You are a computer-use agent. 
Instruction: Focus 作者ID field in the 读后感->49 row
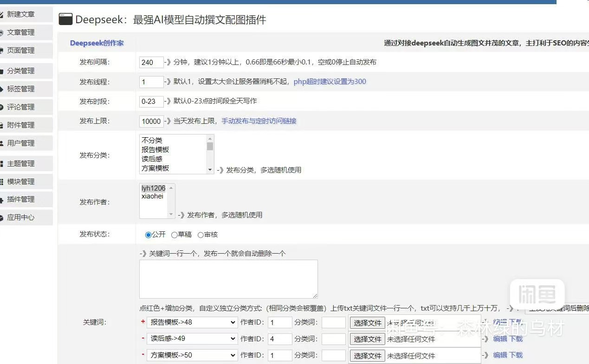tap(280, 339)
